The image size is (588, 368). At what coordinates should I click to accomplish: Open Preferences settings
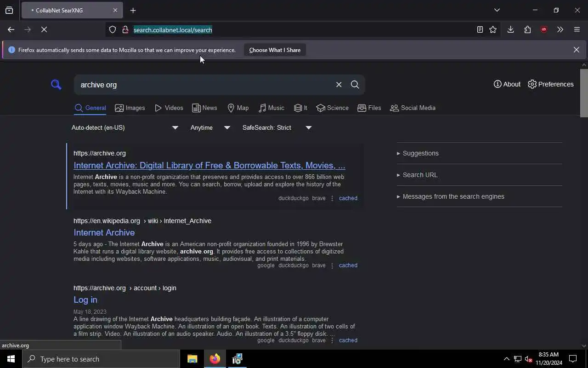pos(551,84)
